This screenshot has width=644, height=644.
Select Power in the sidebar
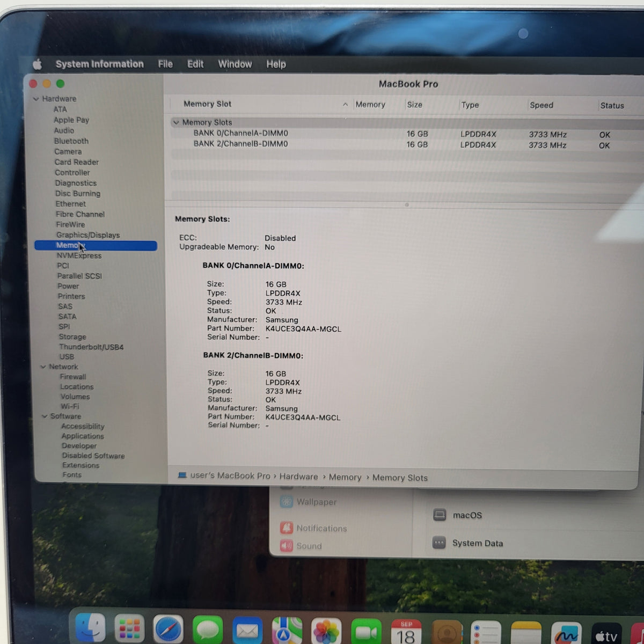tap(68, 286)
